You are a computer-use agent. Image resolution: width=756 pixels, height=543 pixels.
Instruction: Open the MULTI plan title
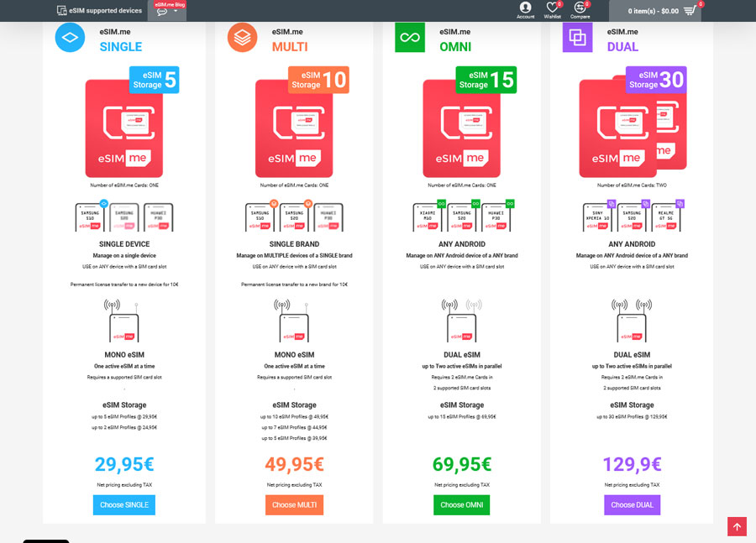[290, 47]
